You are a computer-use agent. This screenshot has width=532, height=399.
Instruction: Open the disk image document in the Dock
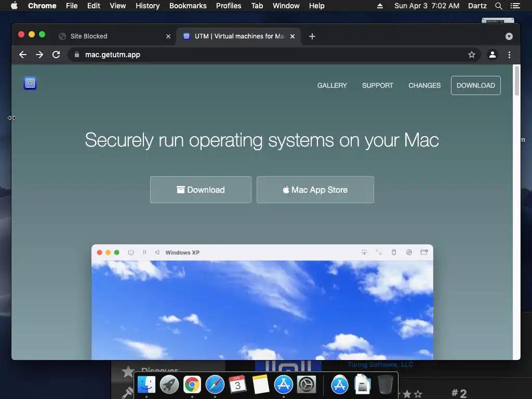(x=362, y=384)
